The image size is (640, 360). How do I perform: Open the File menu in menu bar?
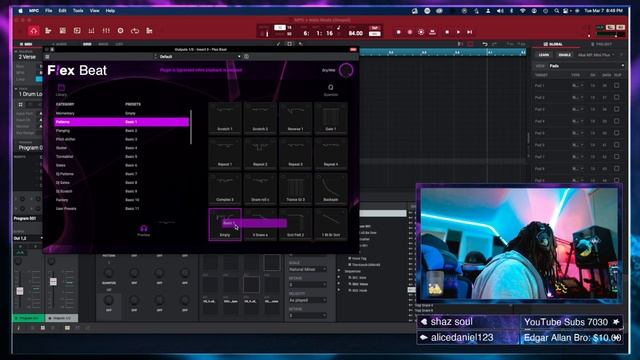click(x=49, y=11)
